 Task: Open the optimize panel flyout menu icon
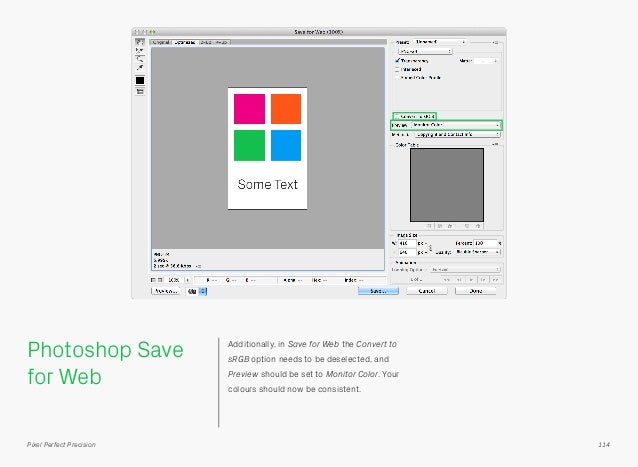(x=495, y=42)
